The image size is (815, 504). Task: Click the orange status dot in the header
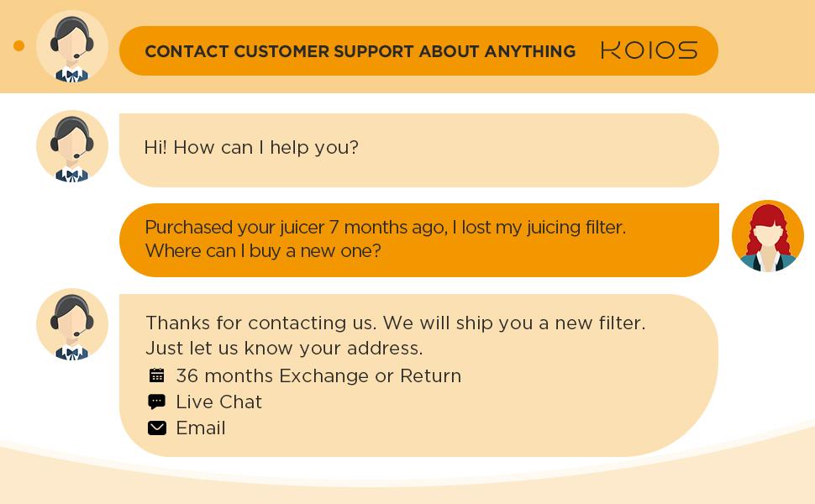19,46
